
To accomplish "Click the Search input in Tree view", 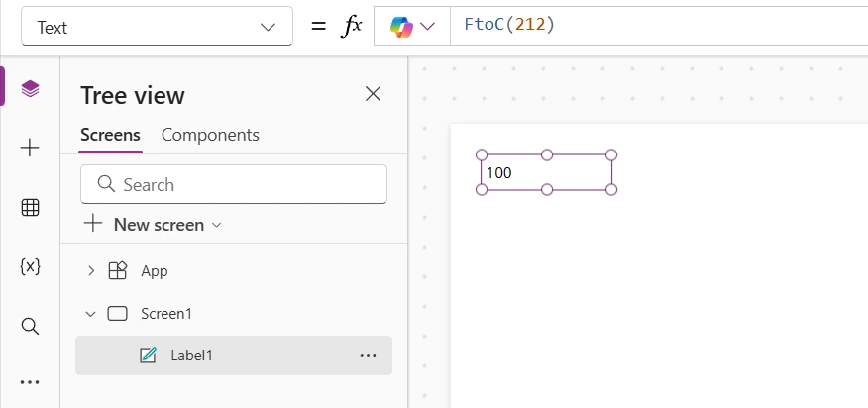I will click(x=234, y=184).
